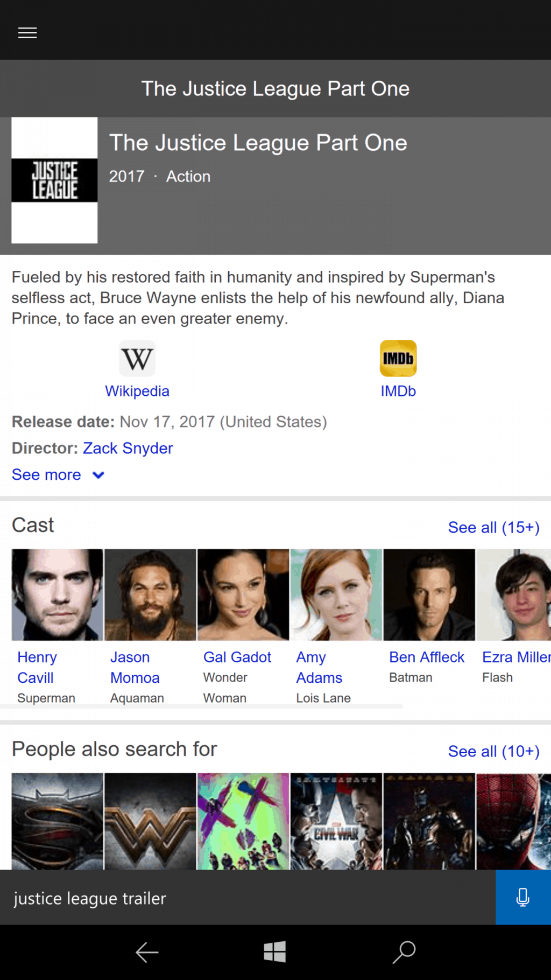Tap the justice league trailer search field
551x980 pixels.
248,898
